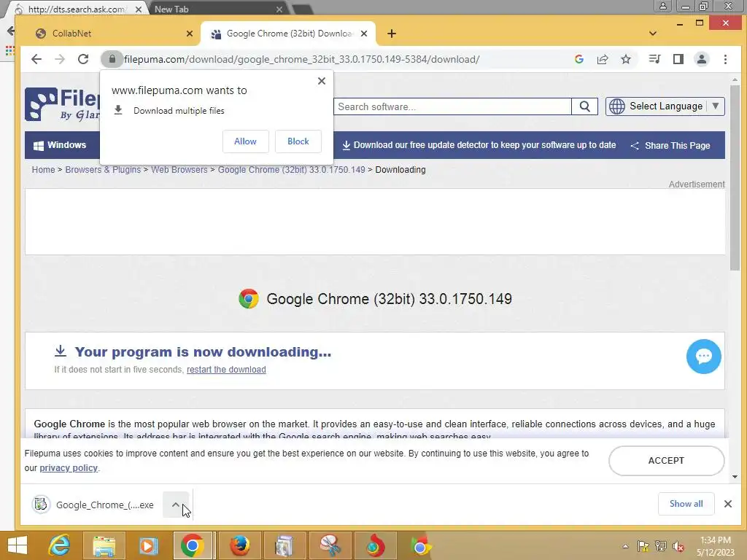Open Browsers & Plugins breadcrumb
Screen dimensions: 747x560
[x=103, y=169]
